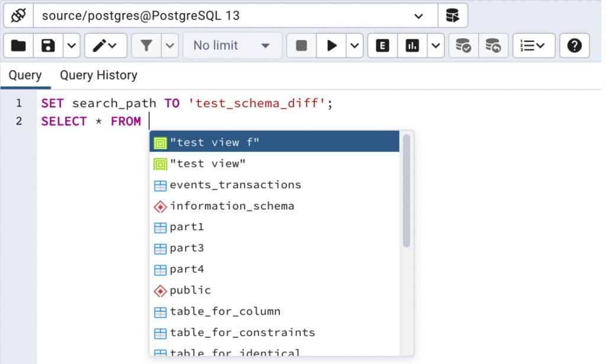Click the Explain icon
Screen dimensions: 606x364
[x=382, y=46]
